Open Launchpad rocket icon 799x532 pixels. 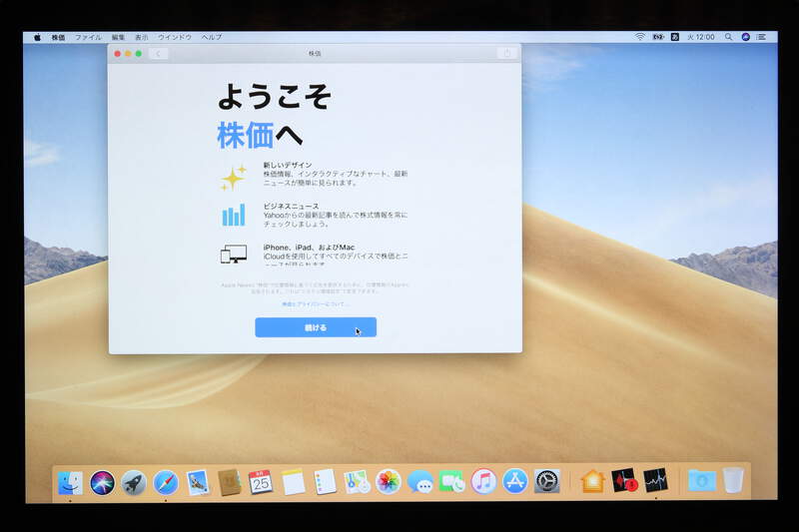click(134, 482)
